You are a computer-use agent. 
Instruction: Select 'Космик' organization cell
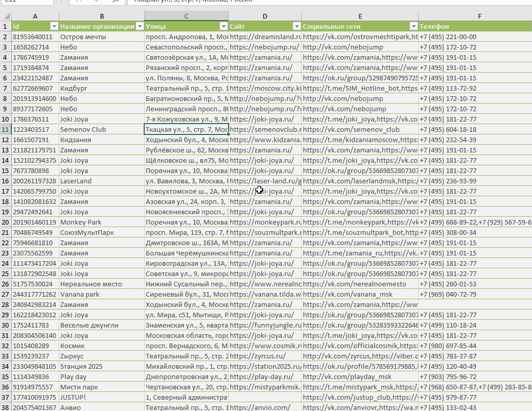[102, 346]
